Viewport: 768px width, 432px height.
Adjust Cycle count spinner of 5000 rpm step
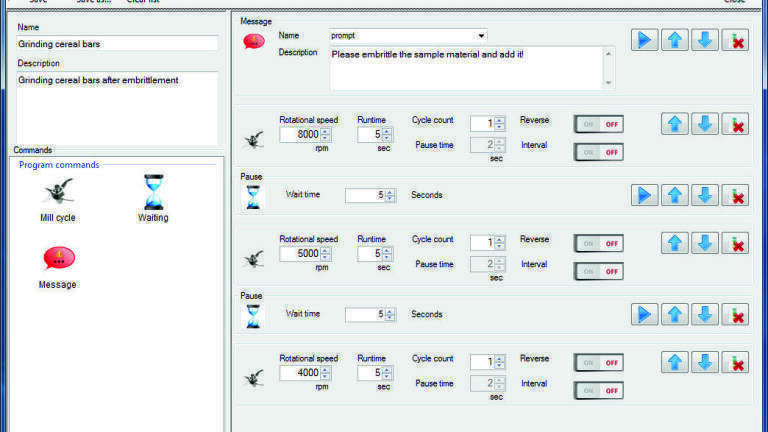[x=499, y=242]
